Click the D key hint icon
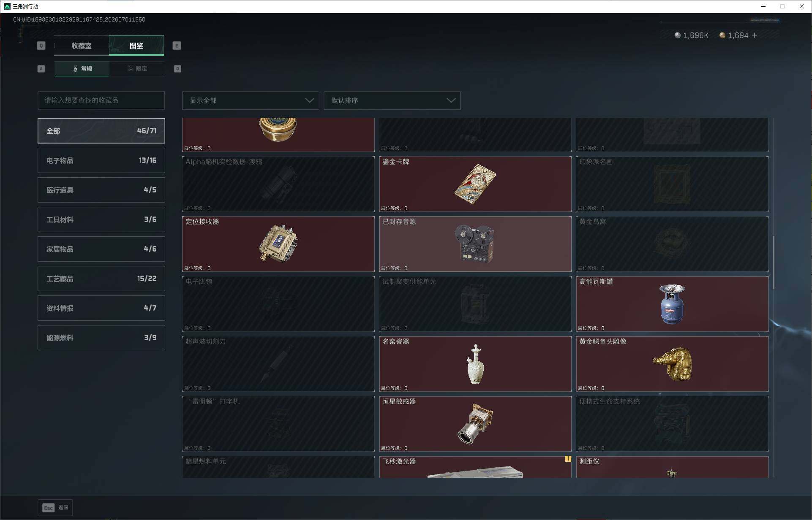The image size is (812, 520). click(x=177, y=68)
